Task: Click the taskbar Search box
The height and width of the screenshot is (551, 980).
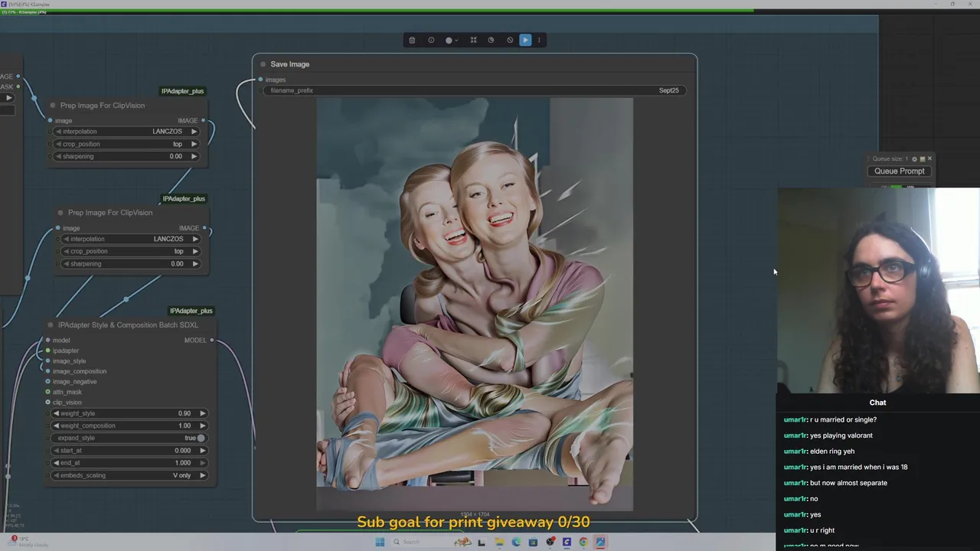Action: [x=433, y=542]
